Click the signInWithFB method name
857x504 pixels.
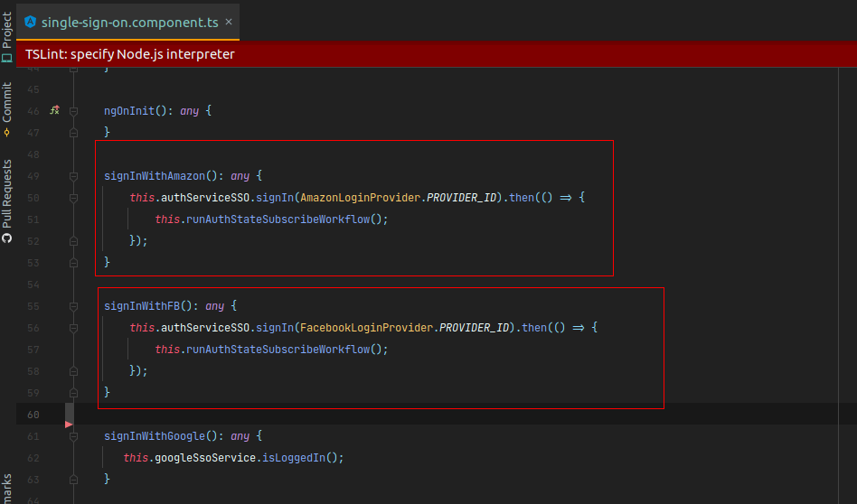pos(142,306)
